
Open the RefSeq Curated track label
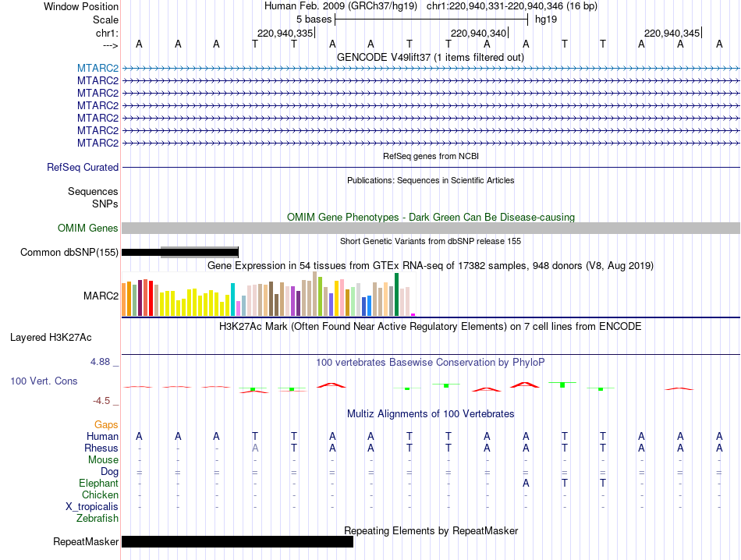coord(82,167)
